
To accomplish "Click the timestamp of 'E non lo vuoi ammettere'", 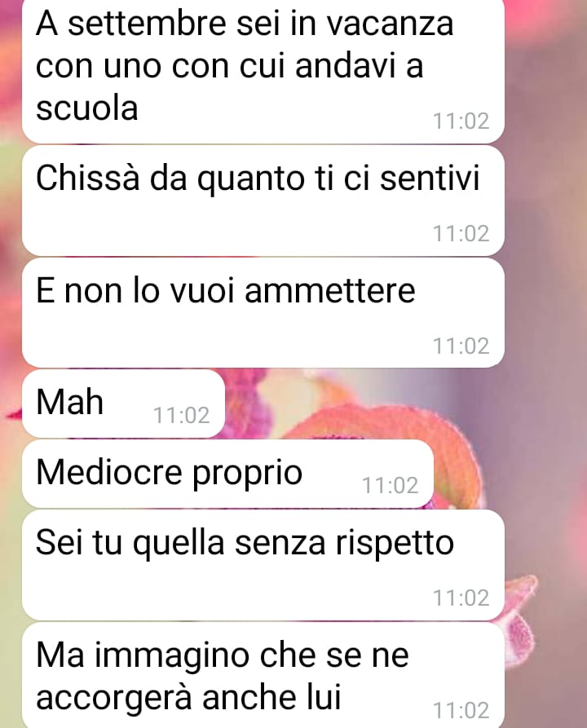I will (x=461, y=346).
